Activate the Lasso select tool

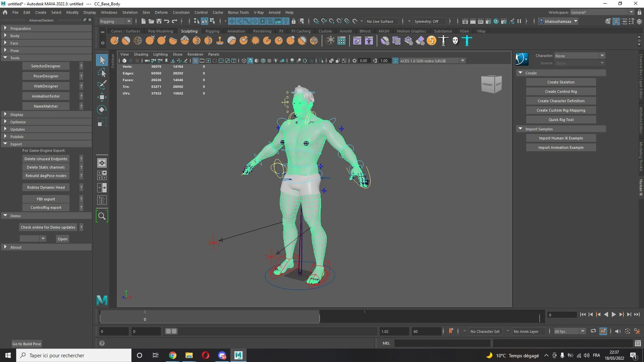coord(102,73)
